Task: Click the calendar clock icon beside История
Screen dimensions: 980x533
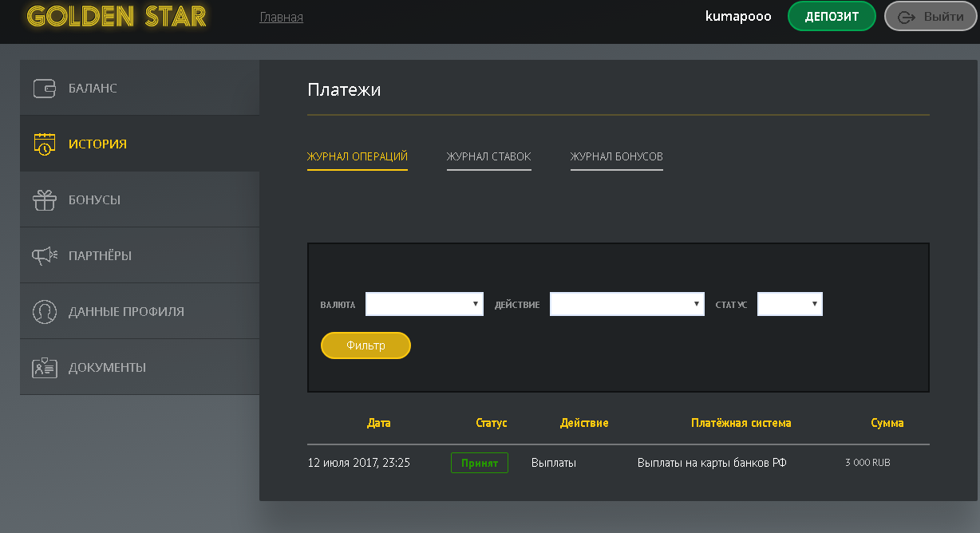Action: point(45,144)
